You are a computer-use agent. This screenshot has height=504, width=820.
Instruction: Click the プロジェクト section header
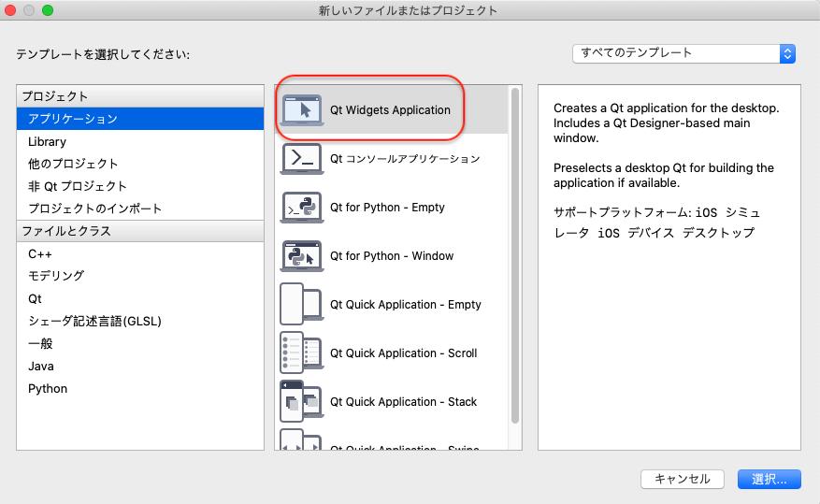point(140,96)
